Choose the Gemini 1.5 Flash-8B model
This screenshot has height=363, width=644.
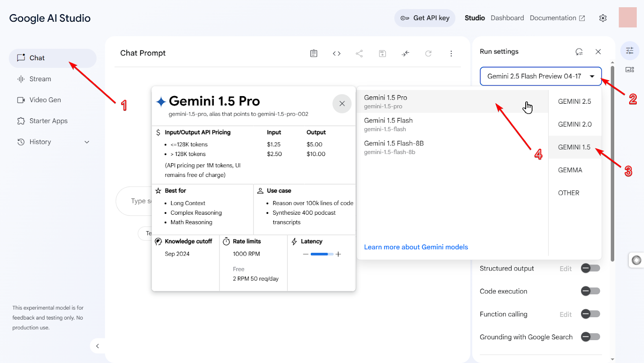452,147
